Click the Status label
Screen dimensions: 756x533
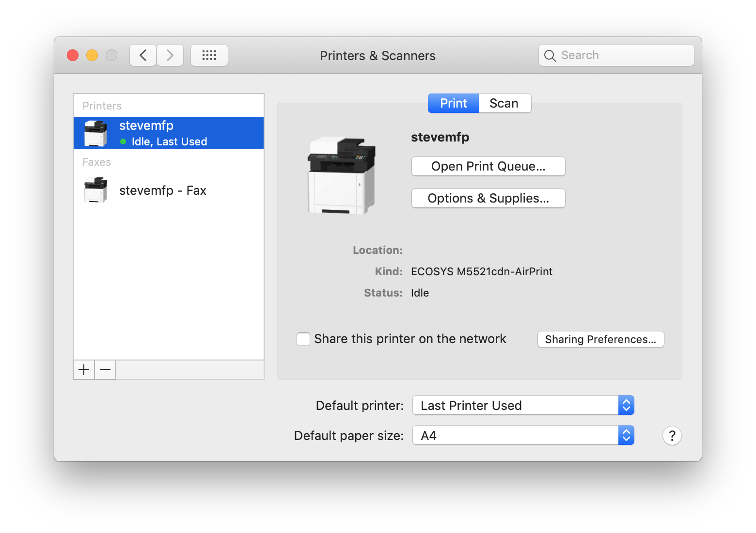coord(383,293)
